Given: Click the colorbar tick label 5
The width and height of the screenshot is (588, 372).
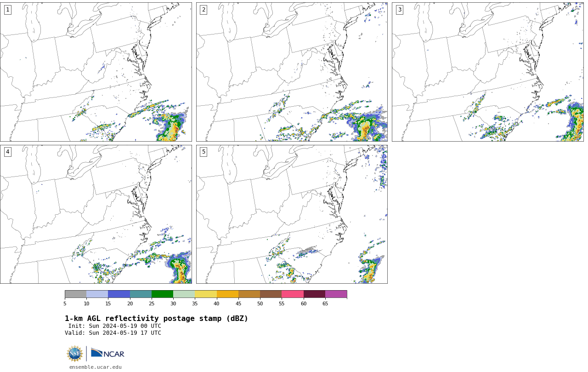Looking at the screenshot, I should [65, 303].
